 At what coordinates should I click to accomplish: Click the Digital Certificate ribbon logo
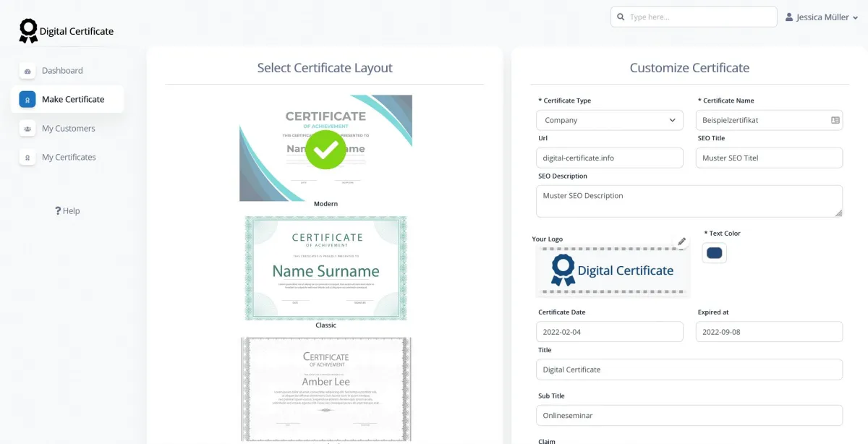pyautogui.click(x=28, y=30)
